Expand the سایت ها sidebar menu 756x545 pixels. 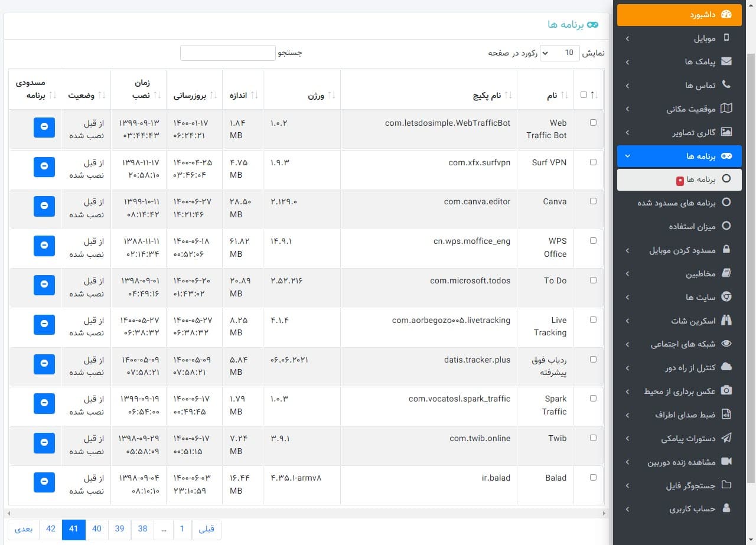pyautogui.click(x=678, y=297)
